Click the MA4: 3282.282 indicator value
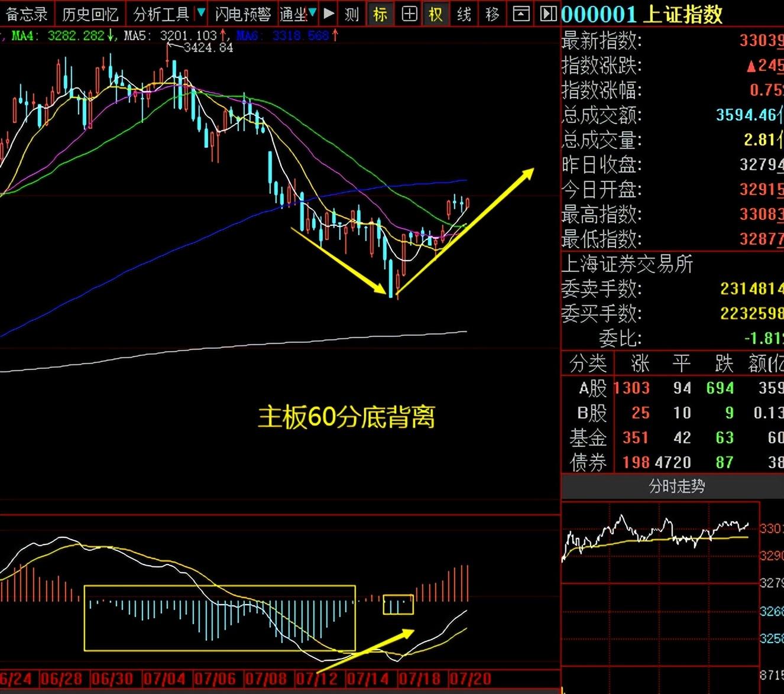This screenshot has width=784, height=694. 63,36
